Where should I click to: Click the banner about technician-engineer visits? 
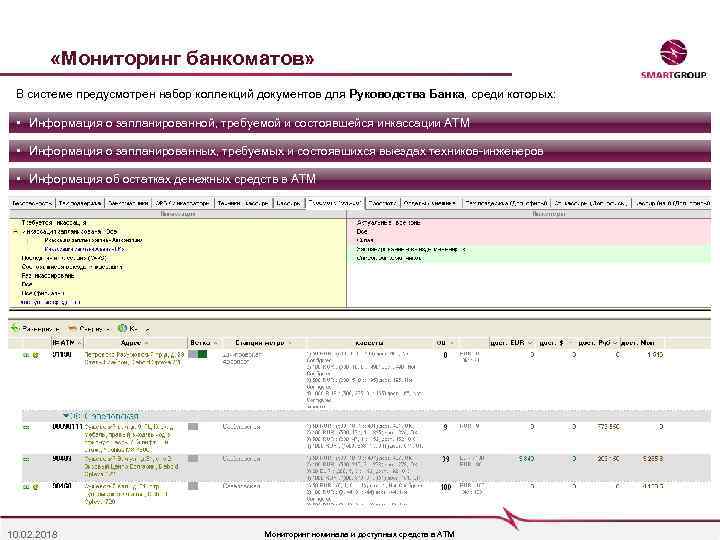360,151
